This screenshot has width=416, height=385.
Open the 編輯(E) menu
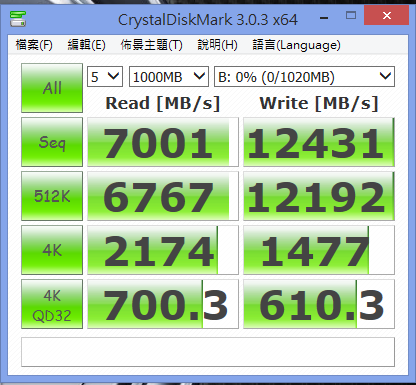86,45
